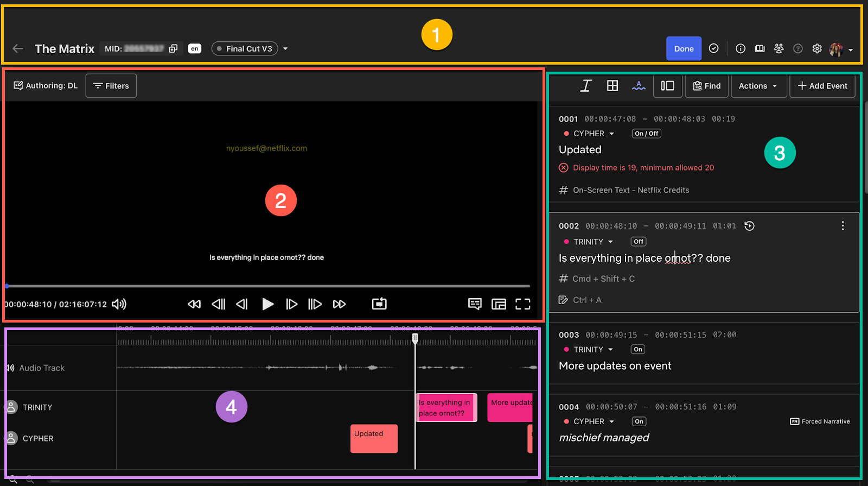Click the video progress seek bar
The width and height of the screenshot is (868, 486).
click(x=268, y=286)
